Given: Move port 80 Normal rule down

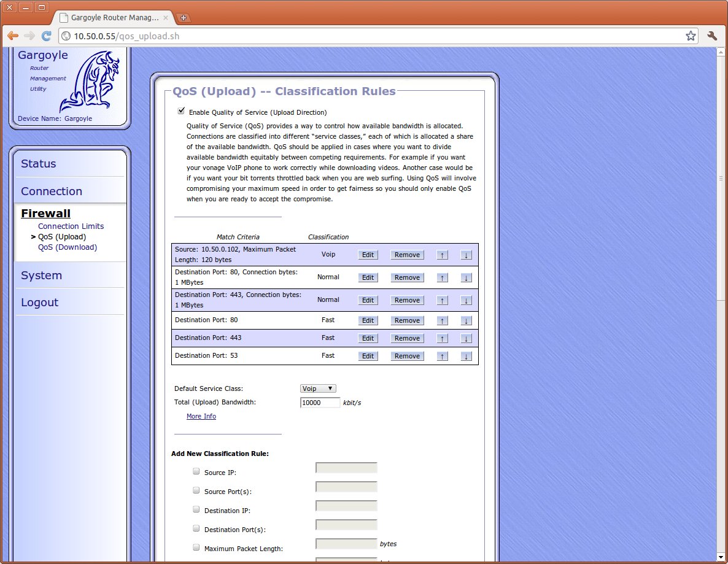Looking at the screenshot, I should click(466, 277).
